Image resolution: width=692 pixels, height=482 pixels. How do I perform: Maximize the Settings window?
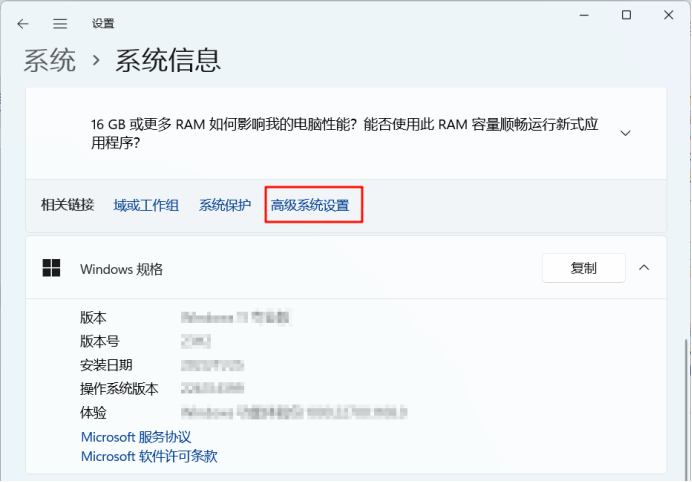coord(626,15)
